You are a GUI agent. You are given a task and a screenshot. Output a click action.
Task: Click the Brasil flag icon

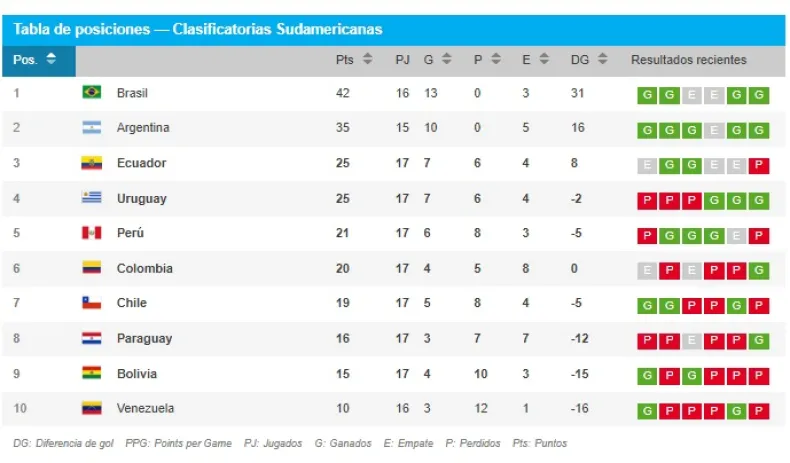(92, 92)
